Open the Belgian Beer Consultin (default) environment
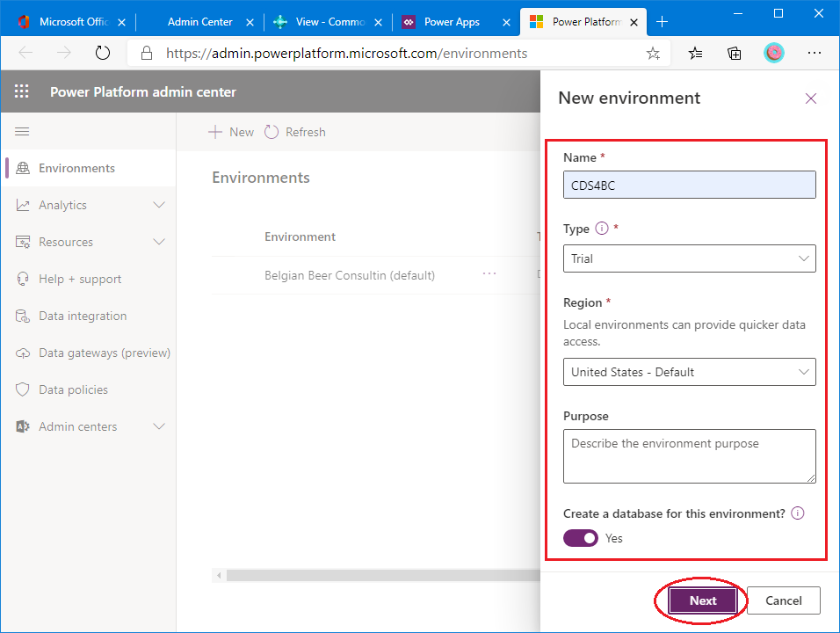The height and width of the screenshot is (633, 840). click(350, 275)
